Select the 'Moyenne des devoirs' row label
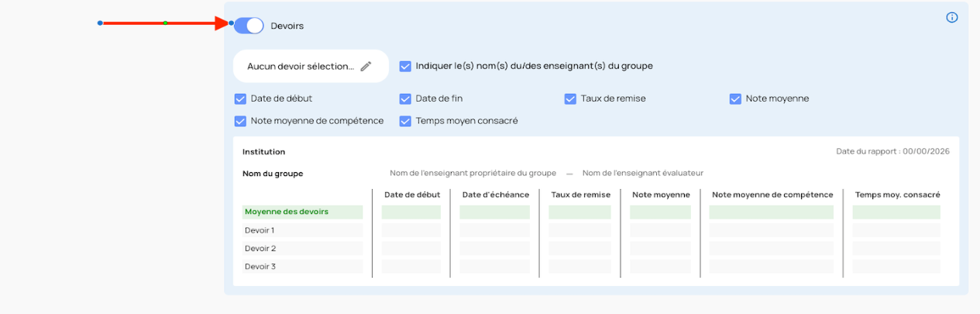980x314 pixels. click(287, 212)
